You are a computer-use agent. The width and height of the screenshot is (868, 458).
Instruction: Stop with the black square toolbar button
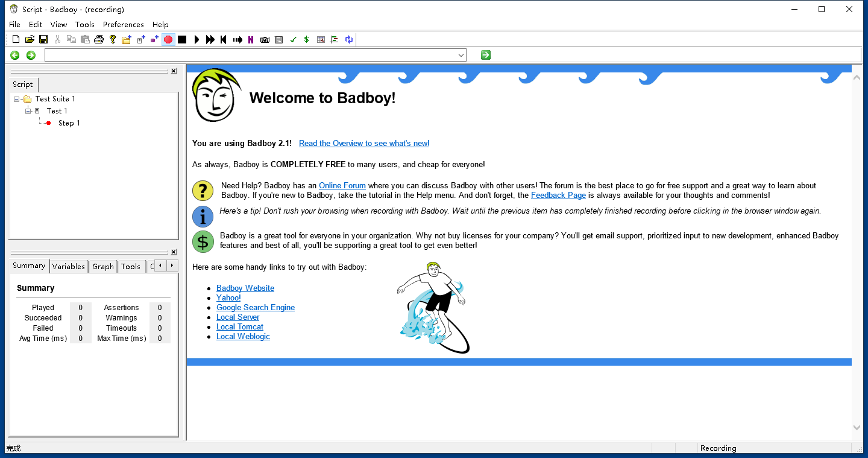tap(182, 40)
